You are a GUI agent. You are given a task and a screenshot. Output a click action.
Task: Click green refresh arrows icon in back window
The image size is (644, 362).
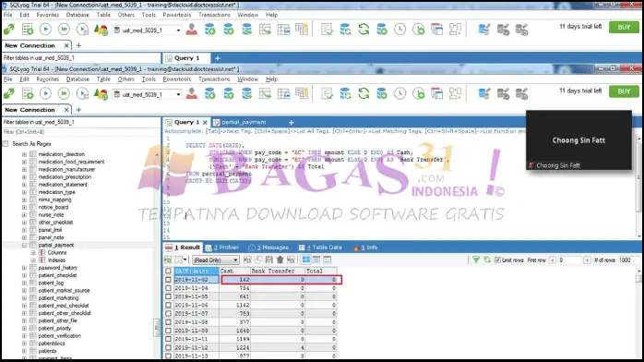[x=364, y=30]
